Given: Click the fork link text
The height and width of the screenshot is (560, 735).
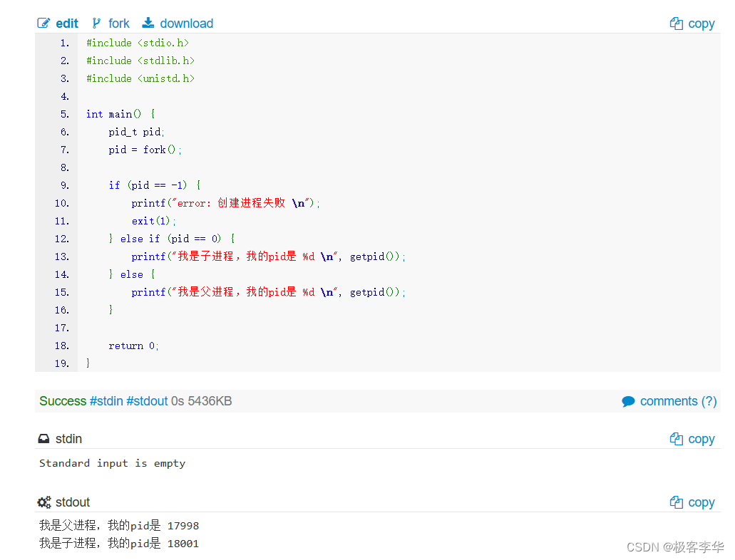Looking at the screenshot, I should [x=119, y=23].
